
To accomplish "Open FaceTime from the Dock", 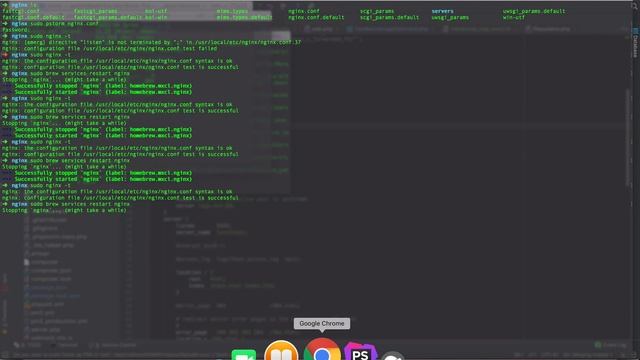I will [x=244, y=354].
